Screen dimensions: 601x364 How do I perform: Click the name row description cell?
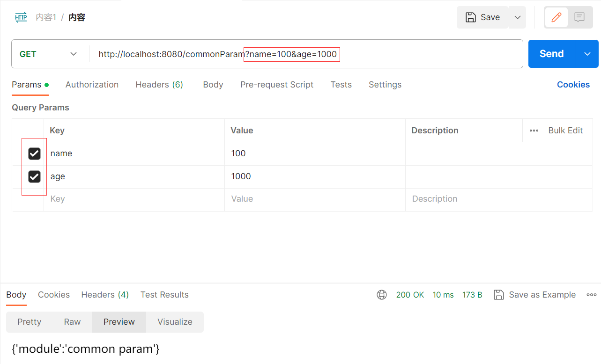tap(499, 153)
